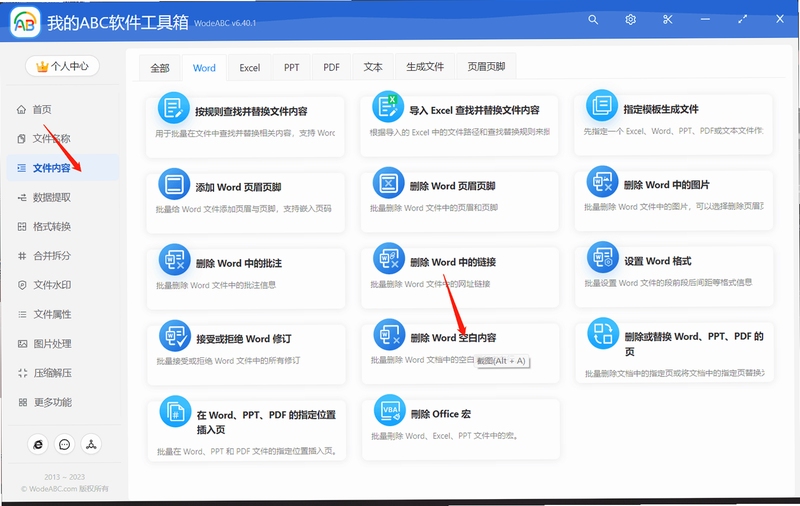Click description 批量删除 Word 文件中的批注信息

(x=216, y=285)
